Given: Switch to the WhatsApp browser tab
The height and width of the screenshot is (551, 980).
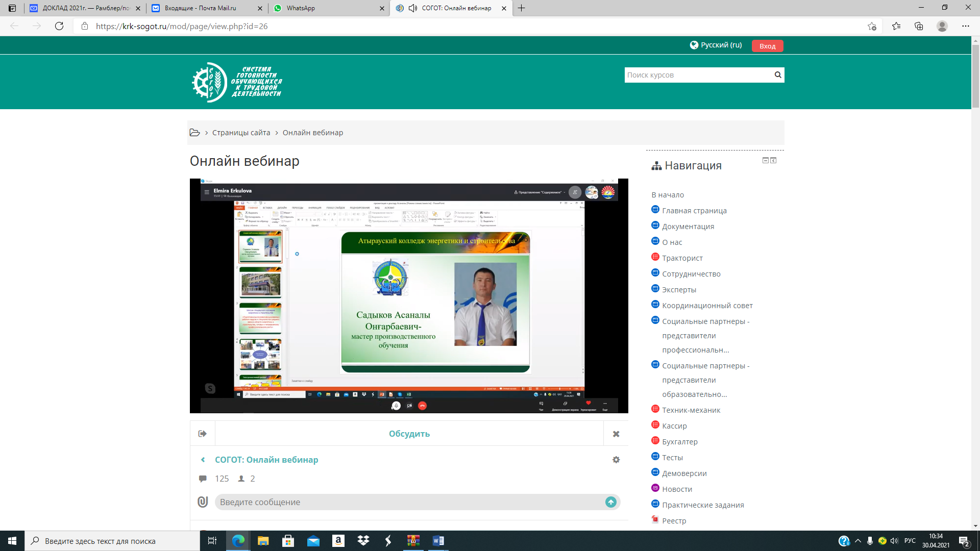Looking at the screenshot, I should pos(301,8).
